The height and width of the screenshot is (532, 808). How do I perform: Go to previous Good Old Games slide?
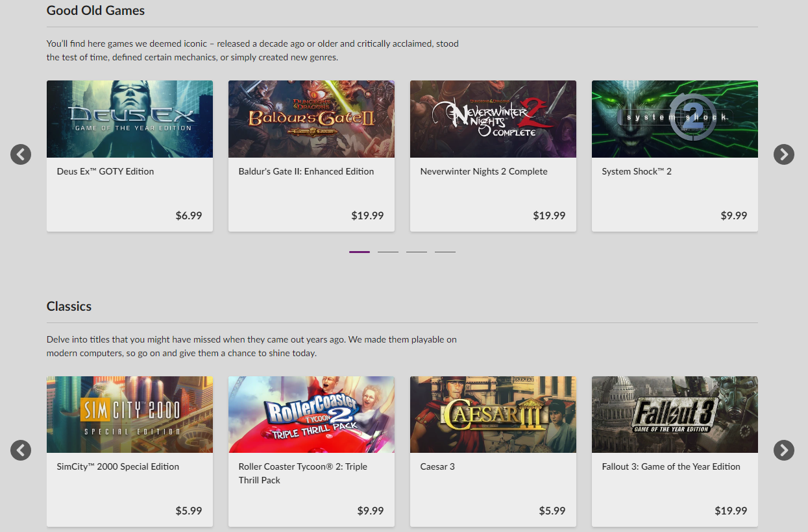pyautogui.click(x=21, y=154)
